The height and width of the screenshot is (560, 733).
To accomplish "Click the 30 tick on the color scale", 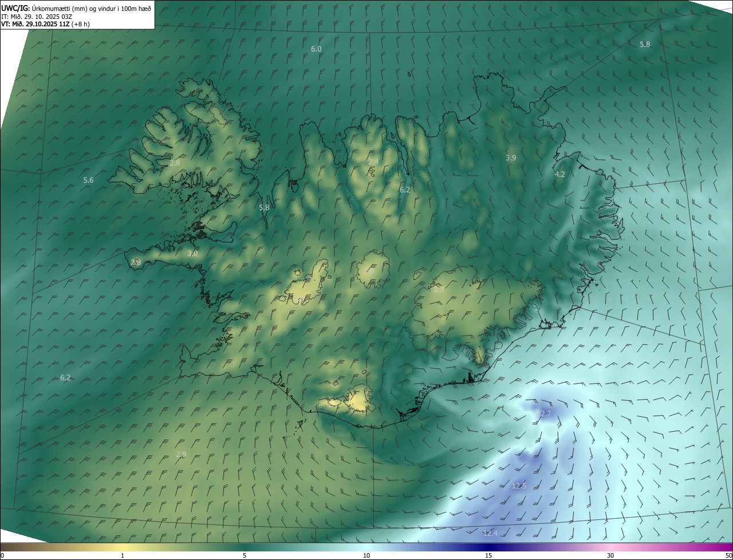I will 610,555.
